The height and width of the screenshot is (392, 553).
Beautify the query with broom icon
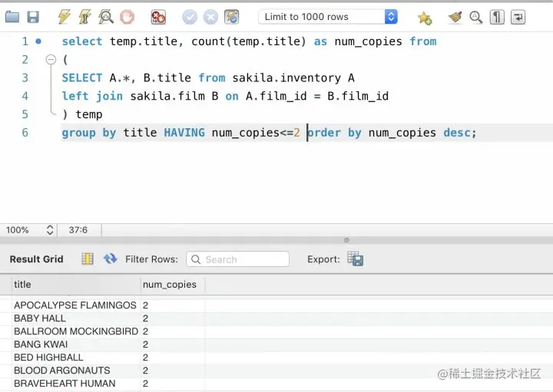455,17
